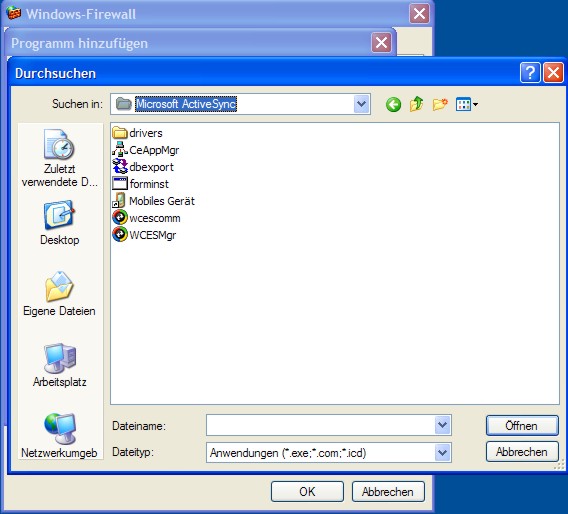This screenshot has height=514, width=568.
Task: Select the Mobiles Gerät shortcut
Action: click(154, 201)
